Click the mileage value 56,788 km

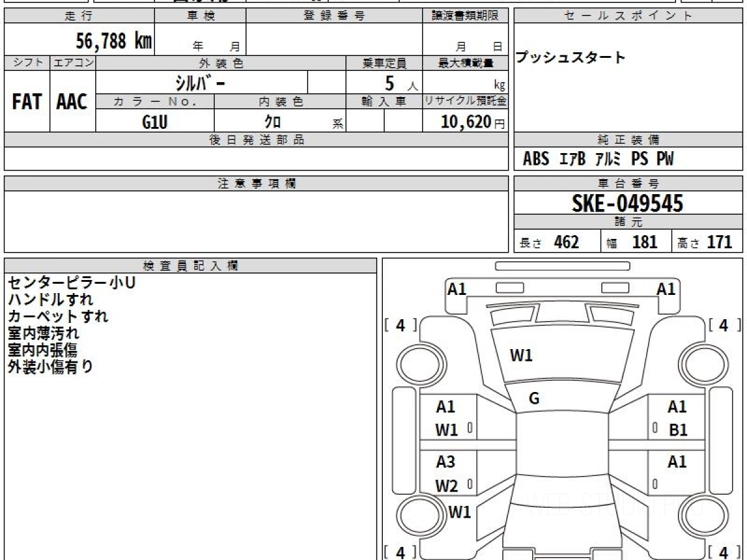[113, 41]
